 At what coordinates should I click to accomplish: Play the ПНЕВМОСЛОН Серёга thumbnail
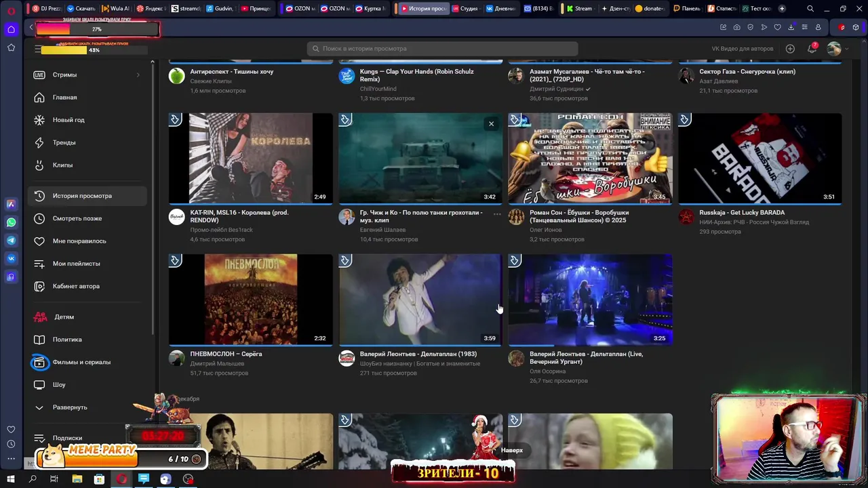tap(251, 300)
